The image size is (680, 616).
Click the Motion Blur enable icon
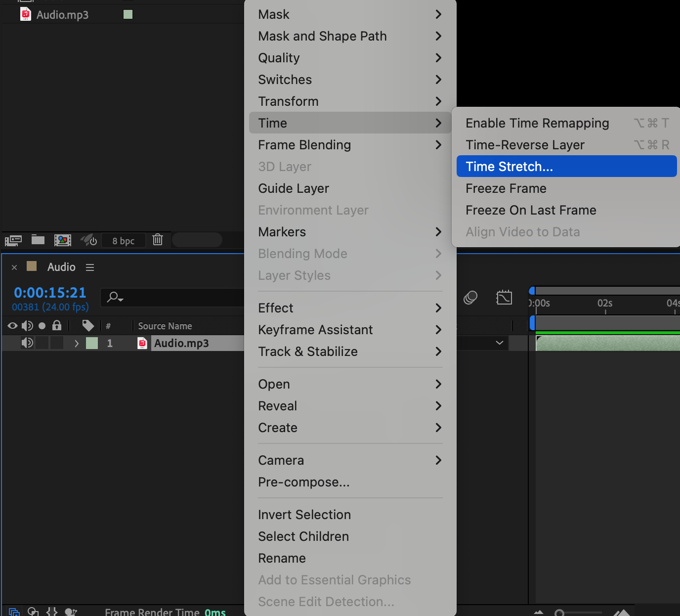pos(470,298)
